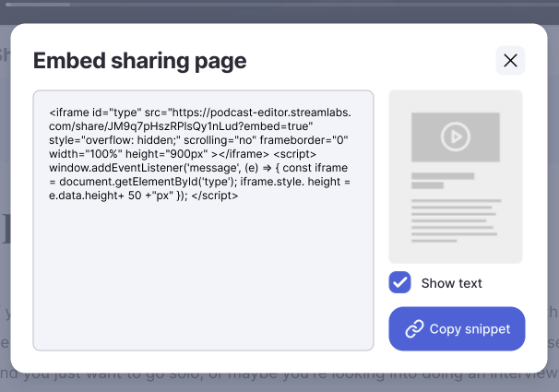Click the embed layout preview thumbnail
Viewport: 559px width, 392px height.
click(456, 177)
